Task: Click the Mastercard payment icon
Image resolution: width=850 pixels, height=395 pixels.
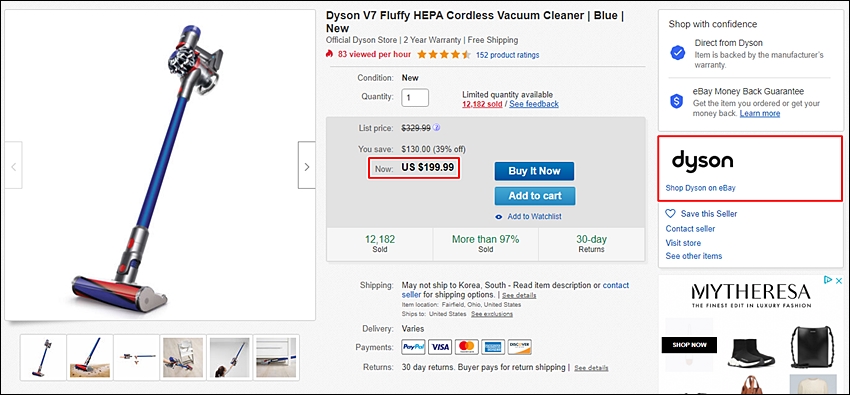Action: click(466, 347)
